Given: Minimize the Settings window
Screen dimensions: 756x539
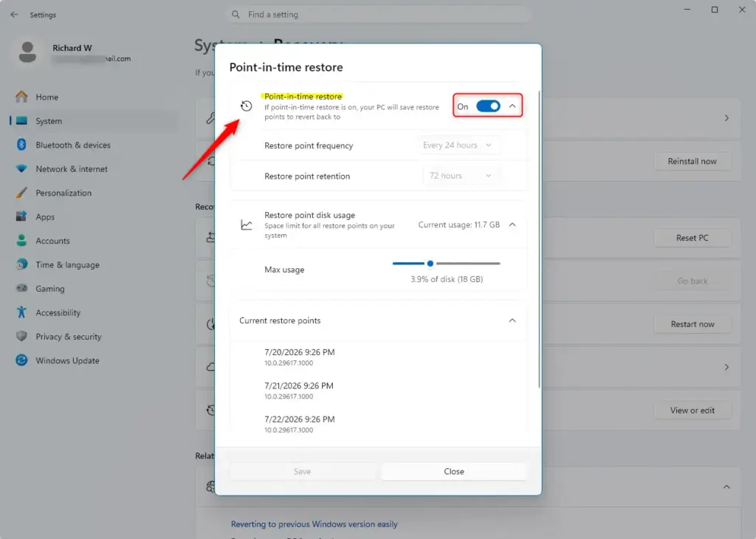Looking at the screenshot, I should pyautogui.click(x=687, y=10).
